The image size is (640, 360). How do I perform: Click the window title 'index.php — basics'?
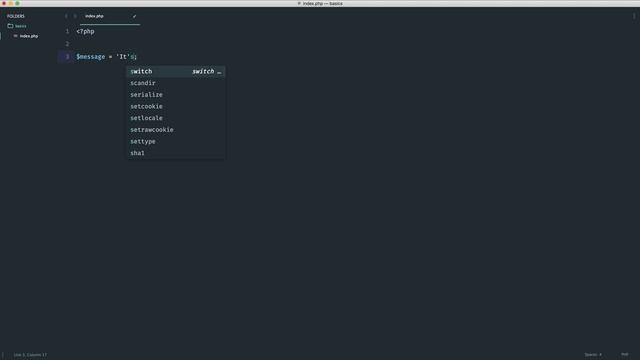coord(322,3)
